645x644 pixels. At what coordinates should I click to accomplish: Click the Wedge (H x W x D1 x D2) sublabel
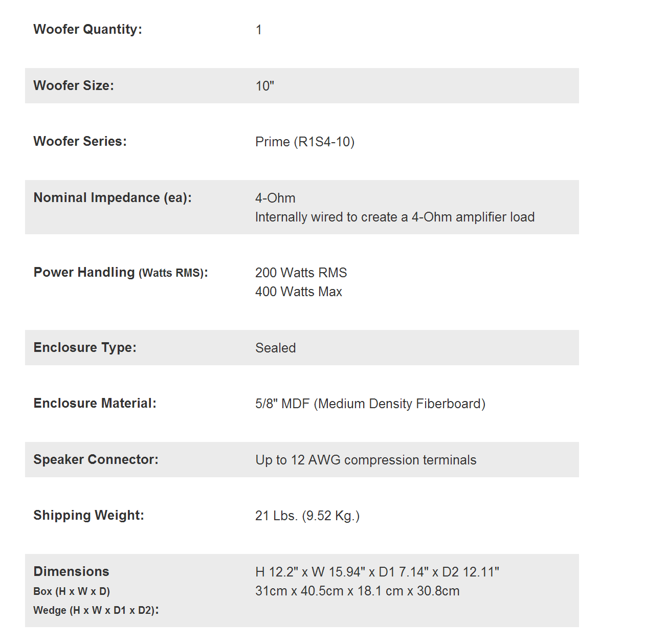coord(96,610)
